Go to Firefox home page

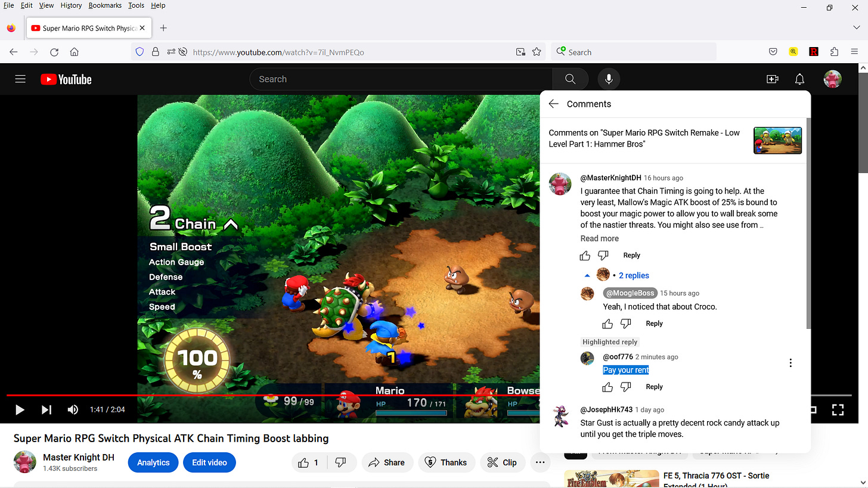(x=75, y=52)
